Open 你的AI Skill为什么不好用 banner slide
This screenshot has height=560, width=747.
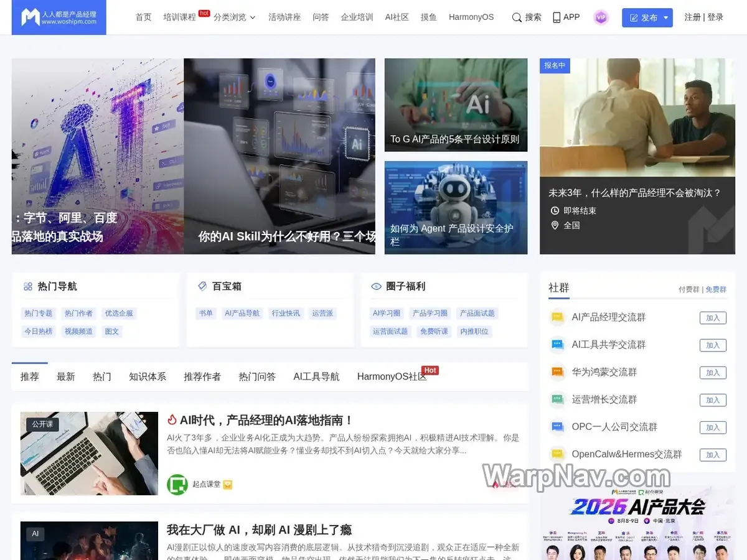click(x=280, y=156)
